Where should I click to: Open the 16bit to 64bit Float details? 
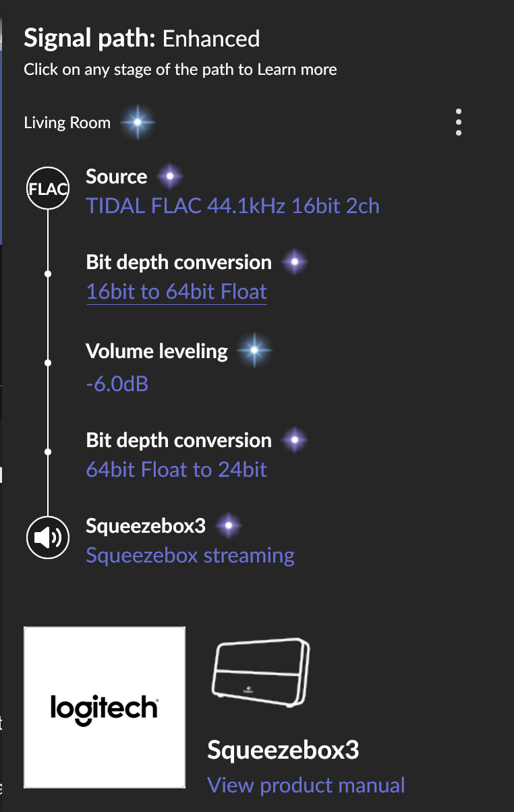pyautogui.click(x=176, y=291)
